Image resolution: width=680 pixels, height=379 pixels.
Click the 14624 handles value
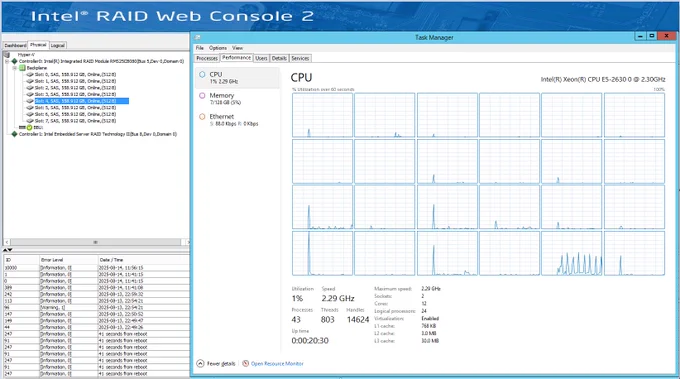[x=358, y=320]
